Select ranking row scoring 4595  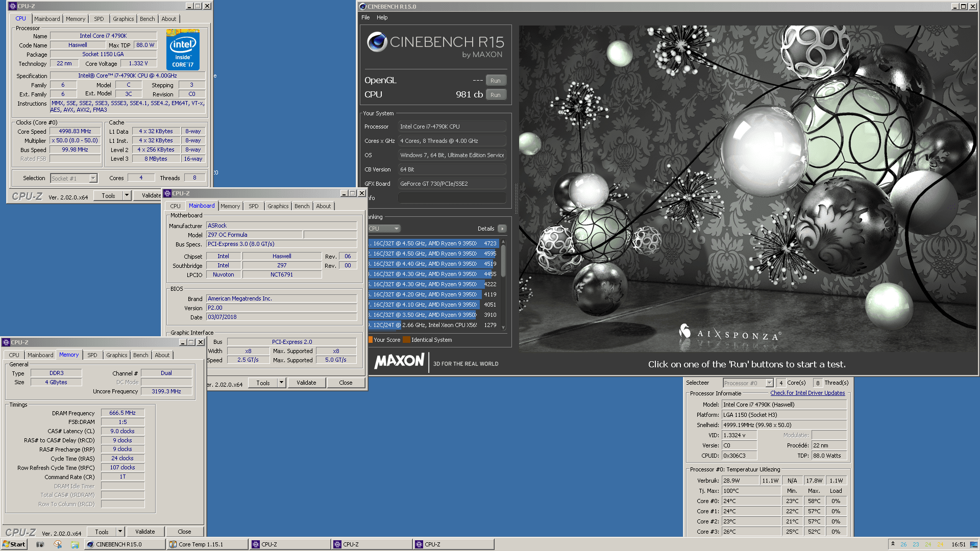pos(433,254)
